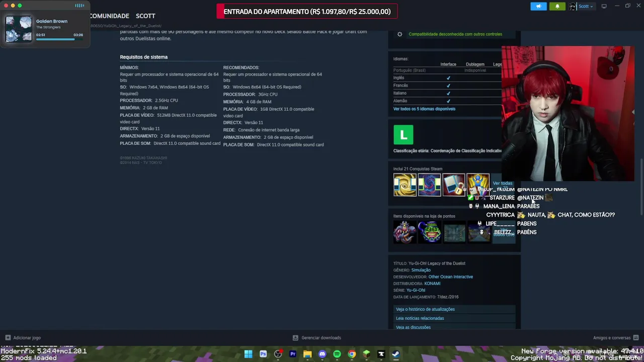Image resolution: width=644 pixels, height=362 pixels.
Task: Open the SCOTT profile menu
Action: [x=145, y=16]
